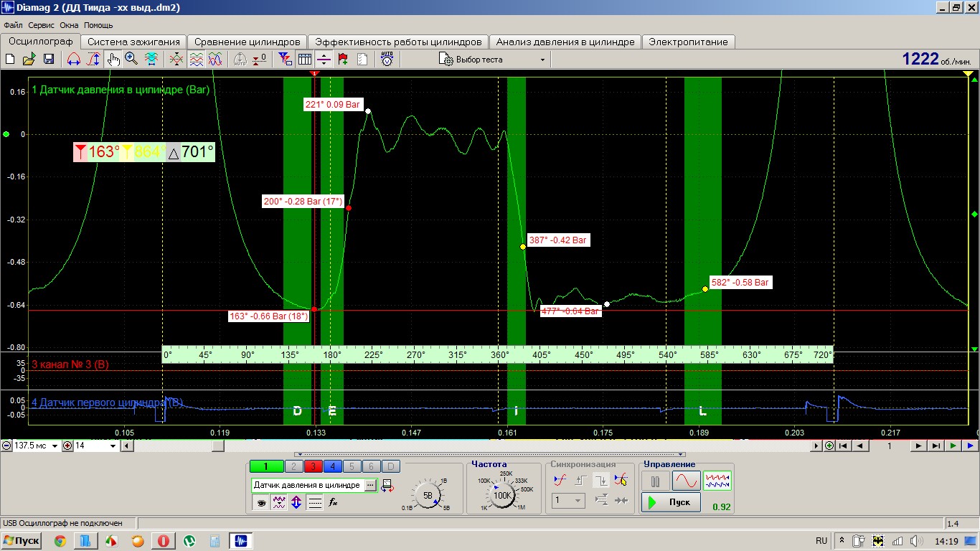Select channel 6 button
This screenshot has height=551, width=980.
coord(370,467)
